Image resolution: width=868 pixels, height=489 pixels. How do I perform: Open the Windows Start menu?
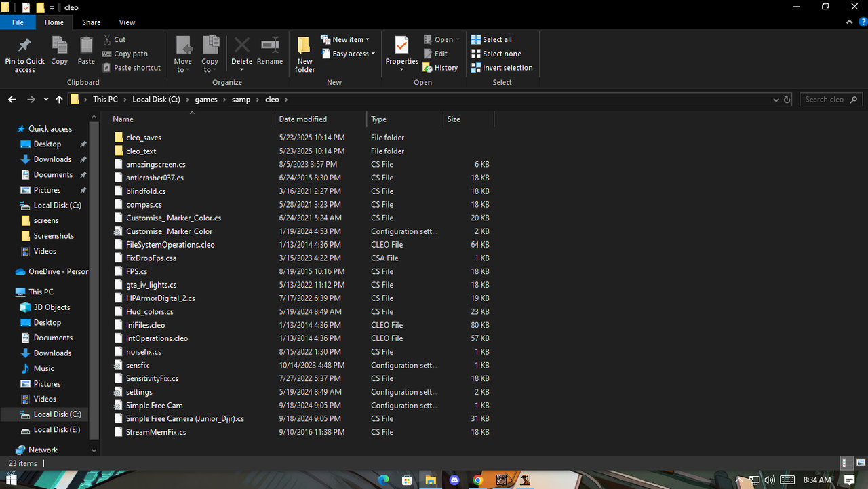coord(11,480)
